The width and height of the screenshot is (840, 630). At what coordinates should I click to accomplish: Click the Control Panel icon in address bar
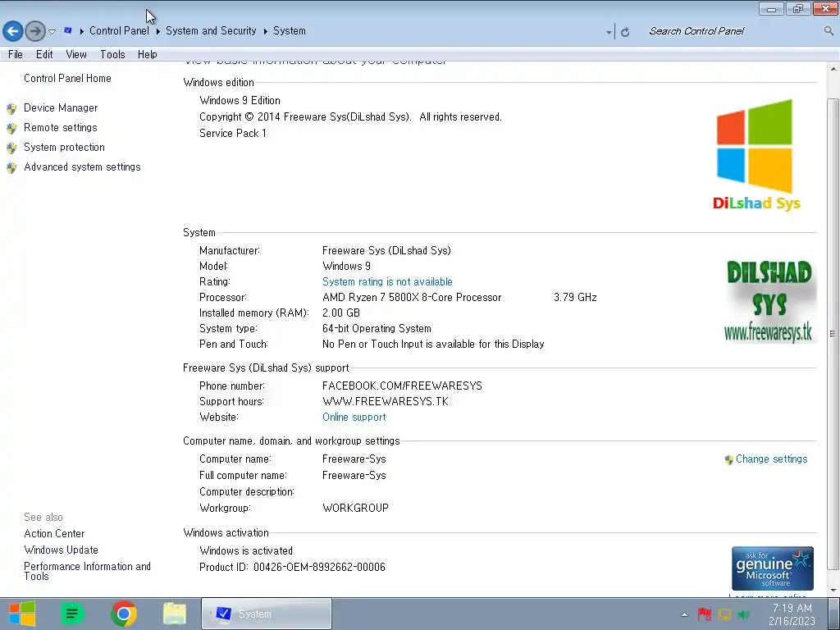click(67, 30)
